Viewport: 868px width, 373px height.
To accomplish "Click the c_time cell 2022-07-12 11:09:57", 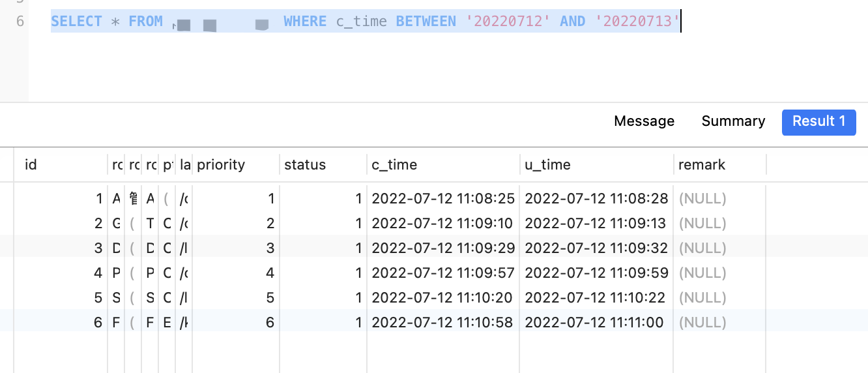I will [443, 273].
